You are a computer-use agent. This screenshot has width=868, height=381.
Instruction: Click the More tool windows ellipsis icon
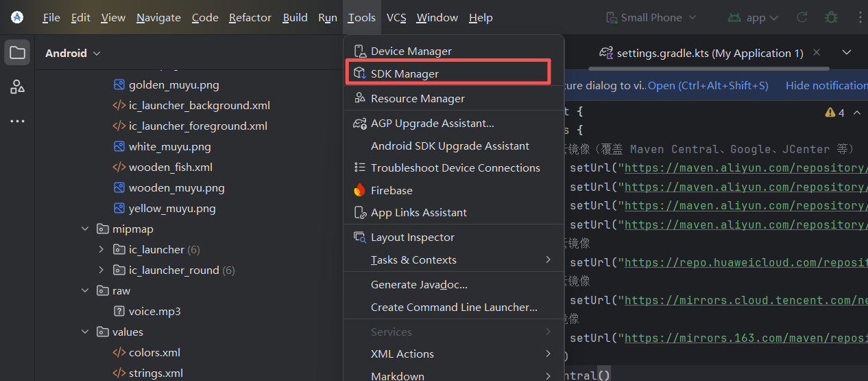[17, 121]
